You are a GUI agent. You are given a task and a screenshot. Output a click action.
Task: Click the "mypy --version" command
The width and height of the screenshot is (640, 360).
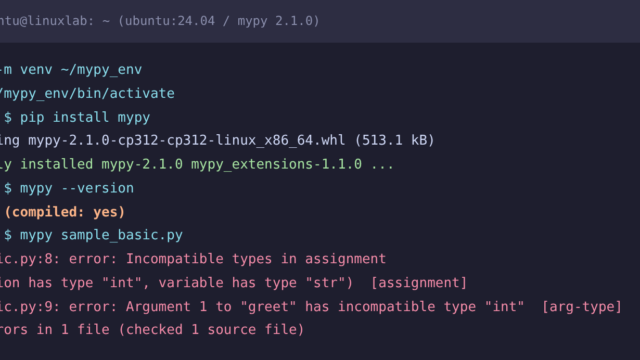pyautogui.click(x=77, y=188)
